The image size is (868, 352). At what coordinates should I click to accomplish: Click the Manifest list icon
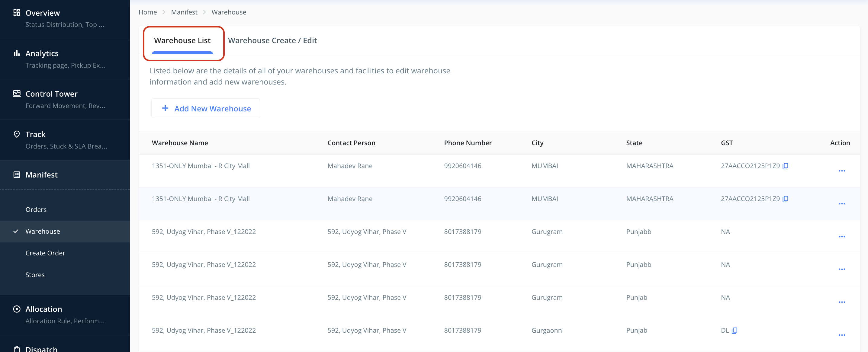(17, 174)
